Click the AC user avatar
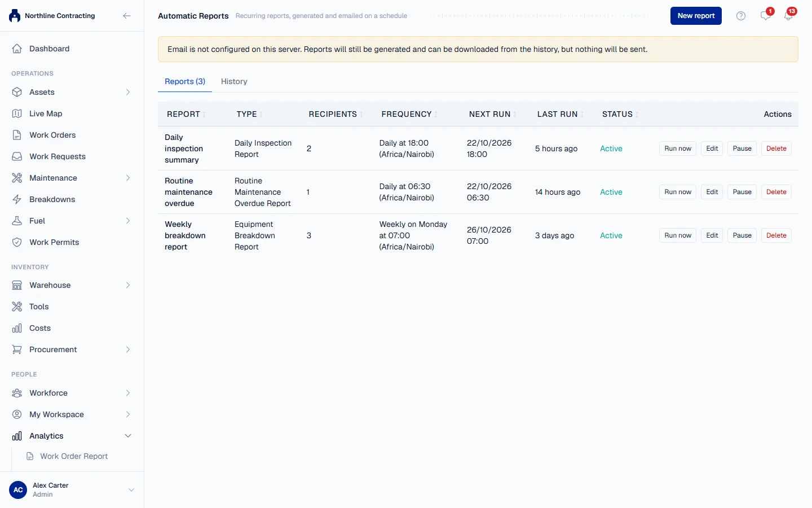Screen dimensions: 812x508 [x=18, y=490]
